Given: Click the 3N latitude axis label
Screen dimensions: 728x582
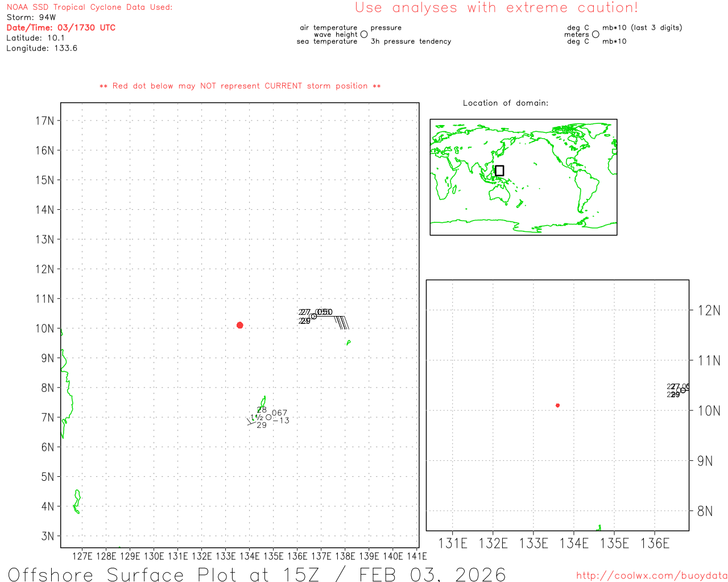Looking at the screenshot, I should tap(48, 536).
